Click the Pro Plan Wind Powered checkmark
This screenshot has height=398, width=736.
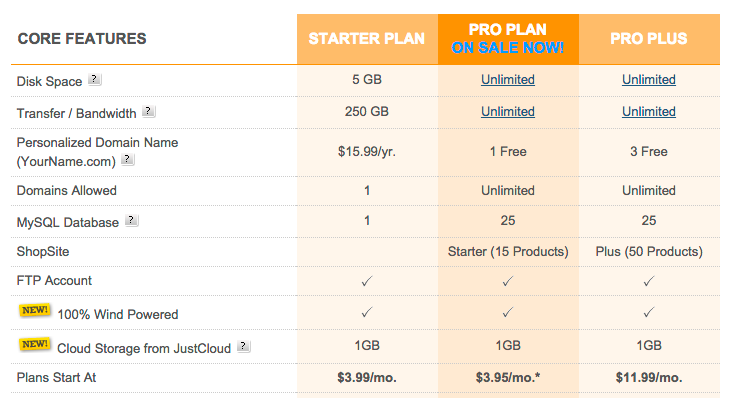[508, 312]
